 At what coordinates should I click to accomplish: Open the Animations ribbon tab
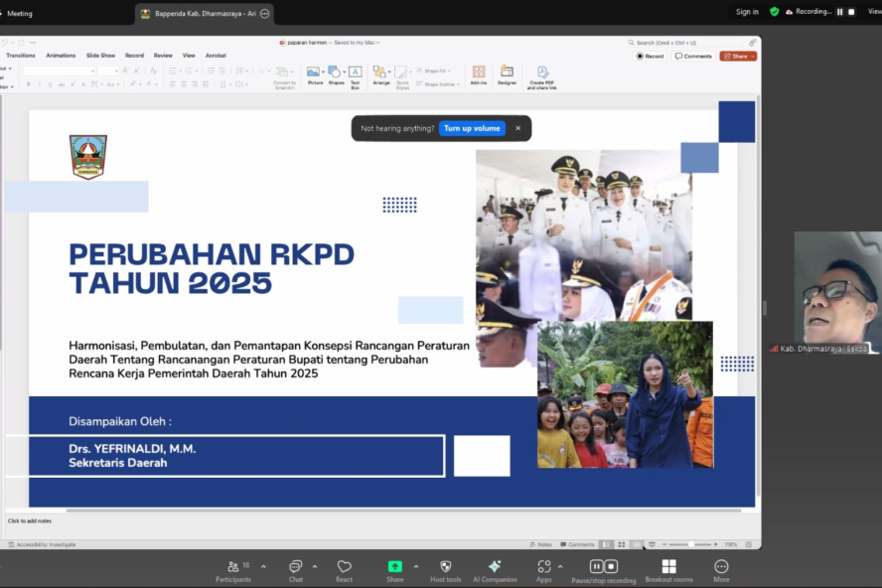61,56
